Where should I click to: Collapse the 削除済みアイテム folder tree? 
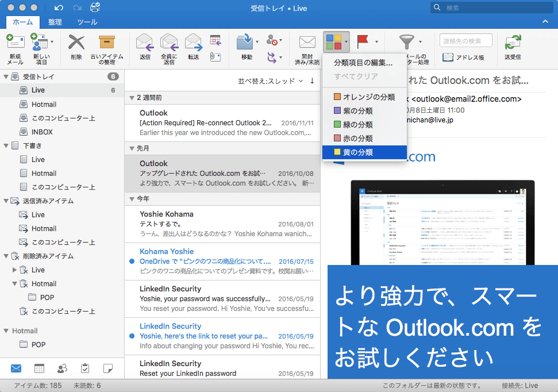tap(6, 256)
